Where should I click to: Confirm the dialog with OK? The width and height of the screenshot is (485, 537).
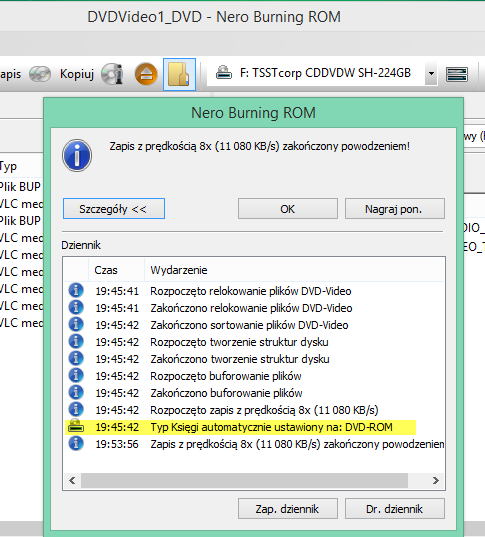288,209
